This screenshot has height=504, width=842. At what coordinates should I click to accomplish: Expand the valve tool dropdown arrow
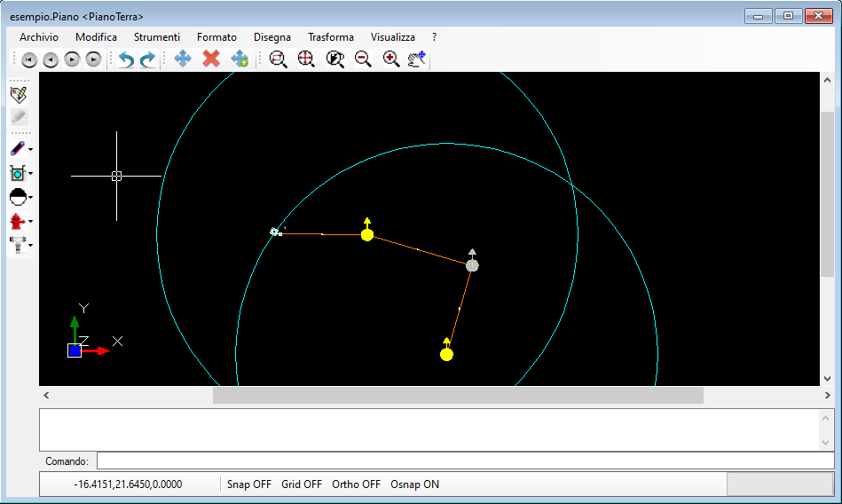(30, 173)
